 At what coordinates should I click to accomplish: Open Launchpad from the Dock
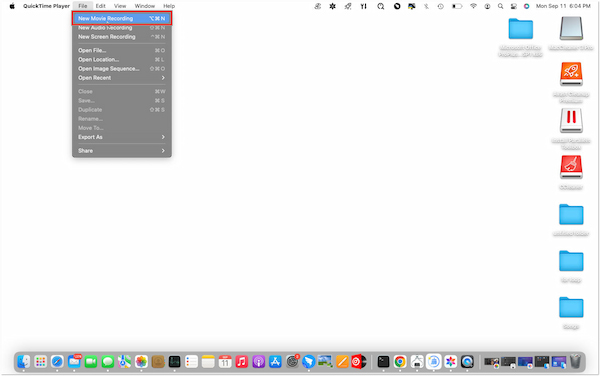pyautogui.click(x=41, y=361)
